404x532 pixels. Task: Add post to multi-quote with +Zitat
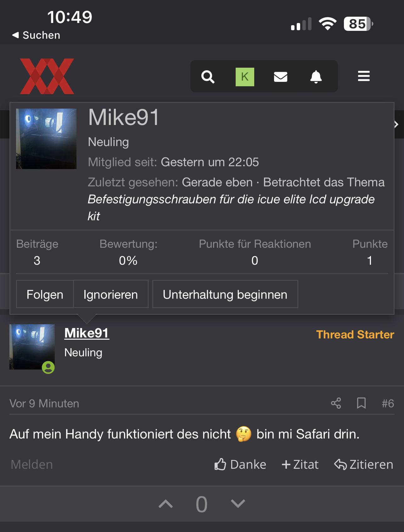[x=300, y=465]
